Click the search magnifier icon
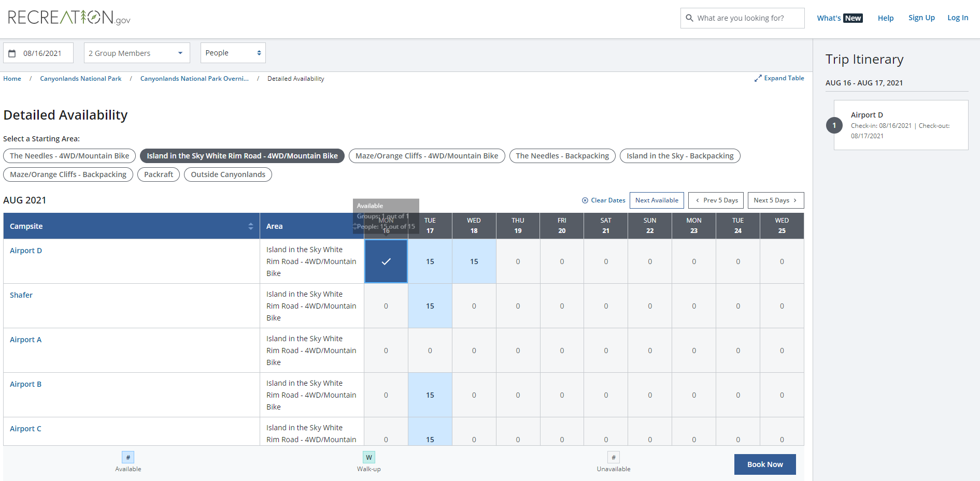This screenshot has width=980, height=481. [689, 18]
